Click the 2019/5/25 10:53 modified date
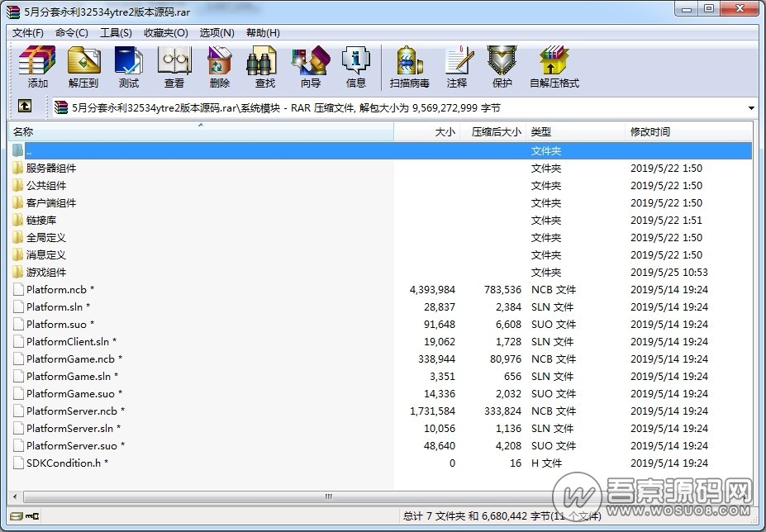The height and width of the screenshot is (532, 766). 668,272
